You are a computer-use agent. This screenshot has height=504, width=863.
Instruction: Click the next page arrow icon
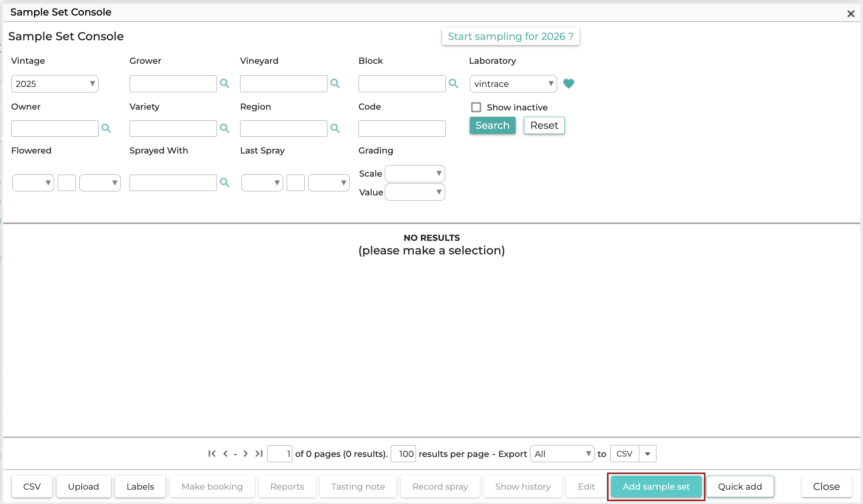tap(245, 454)
